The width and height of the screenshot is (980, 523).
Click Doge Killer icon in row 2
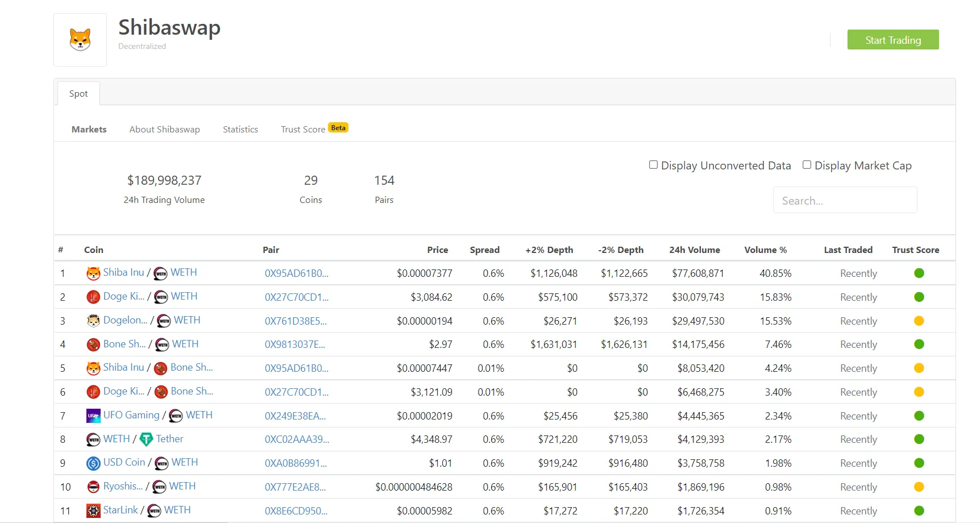93,297
